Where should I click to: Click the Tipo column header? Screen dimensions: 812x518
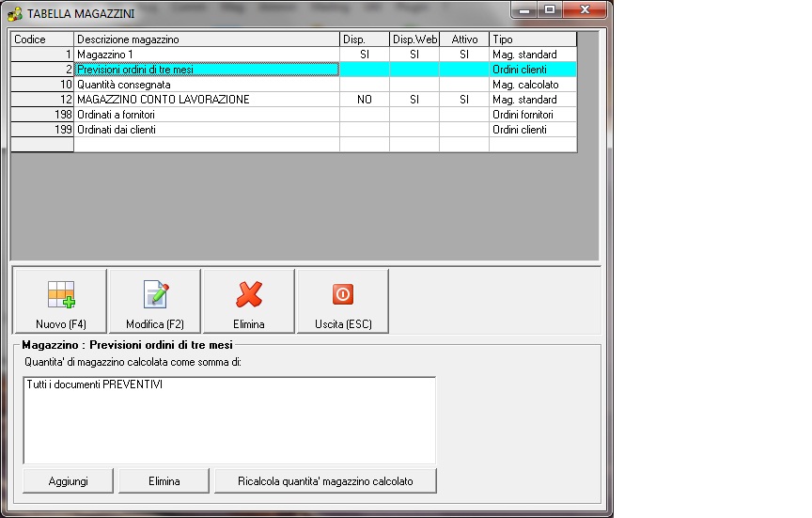[x=533, y=39]
